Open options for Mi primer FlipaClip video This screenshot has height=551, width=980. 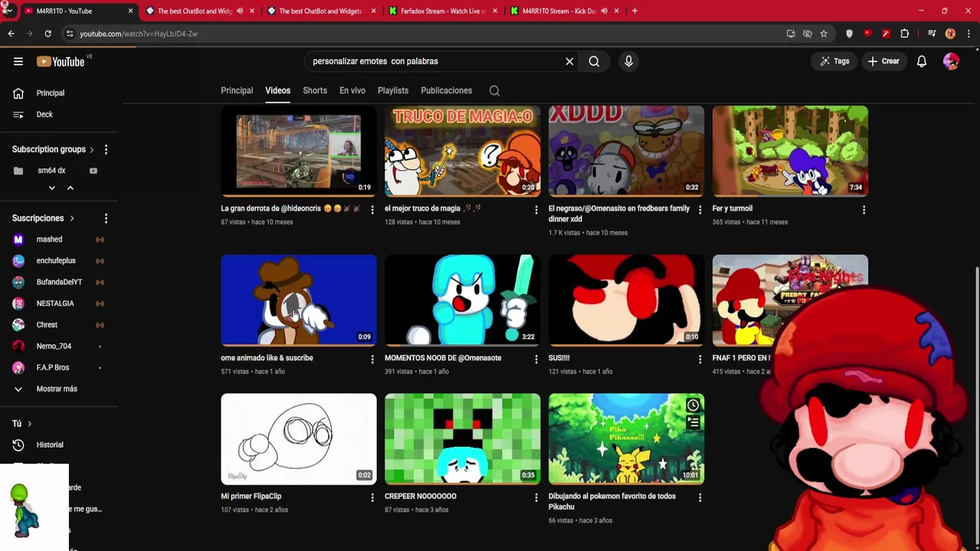pyautogui.click(x=372, y=497)
